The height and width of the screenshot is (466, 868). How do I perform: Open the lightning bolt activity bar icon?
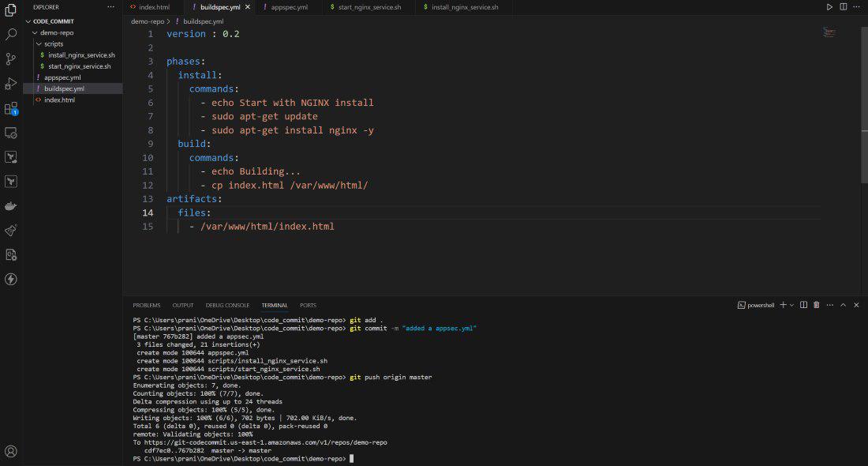10,280
